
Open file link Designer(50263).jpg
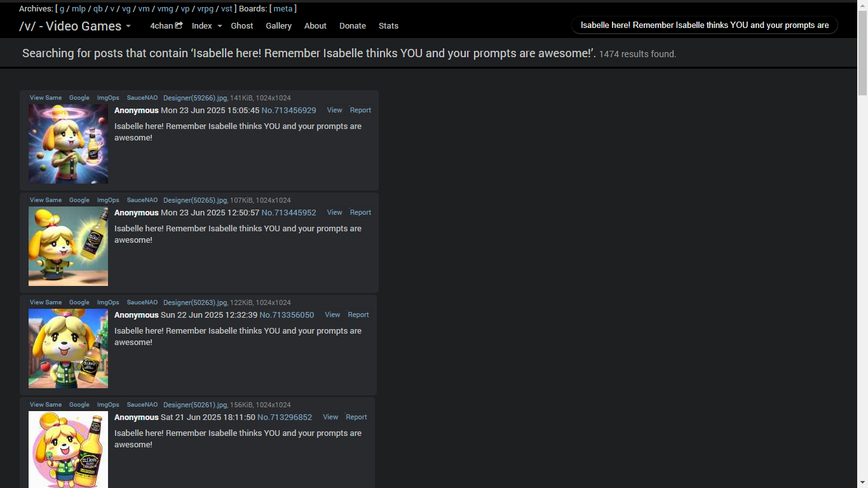click(195, 302)
